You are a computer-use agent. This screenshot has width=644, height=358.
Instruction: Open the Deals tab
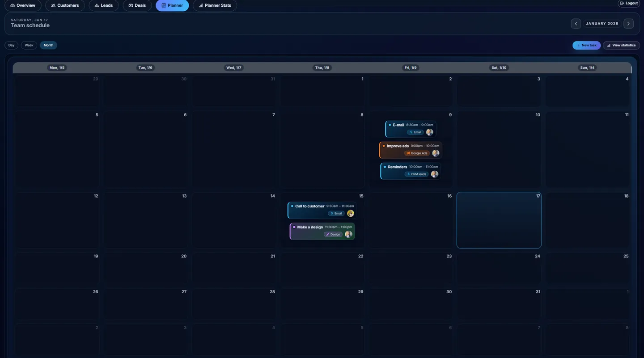(x=137, y=5)
